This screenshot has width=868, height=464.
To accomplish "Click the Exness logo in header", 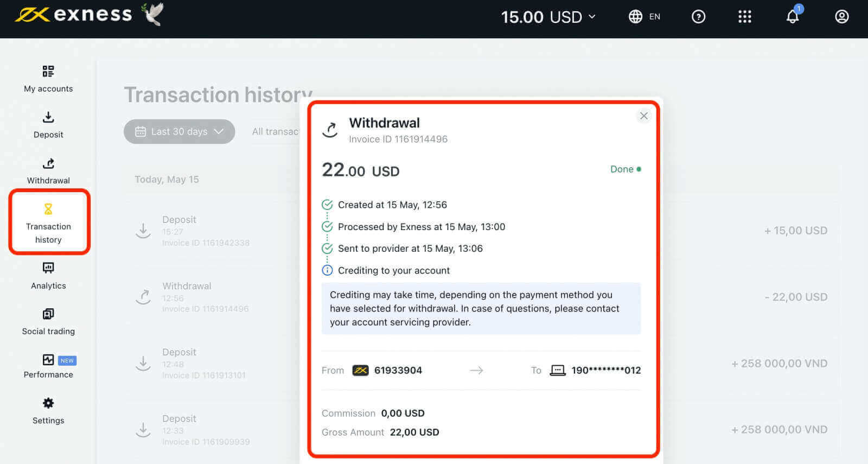I will pos(74,15).
